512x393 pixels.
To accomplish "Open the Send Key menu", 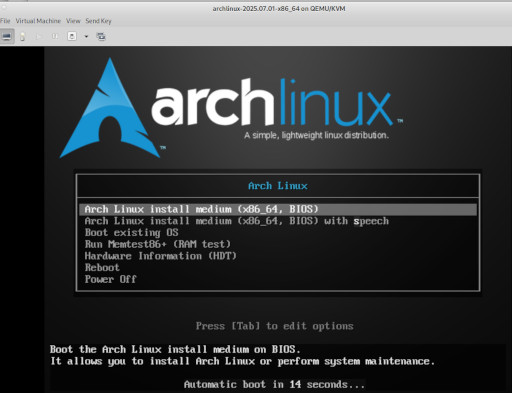I will point(98,21).
